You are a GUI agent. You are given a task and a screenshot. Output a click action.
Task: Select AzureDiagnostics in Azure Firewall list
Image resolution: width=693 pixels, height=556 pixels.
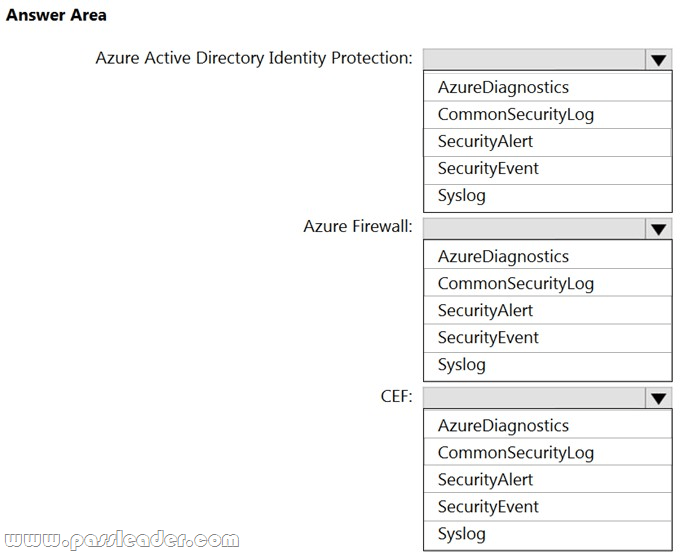pos(548,256)
